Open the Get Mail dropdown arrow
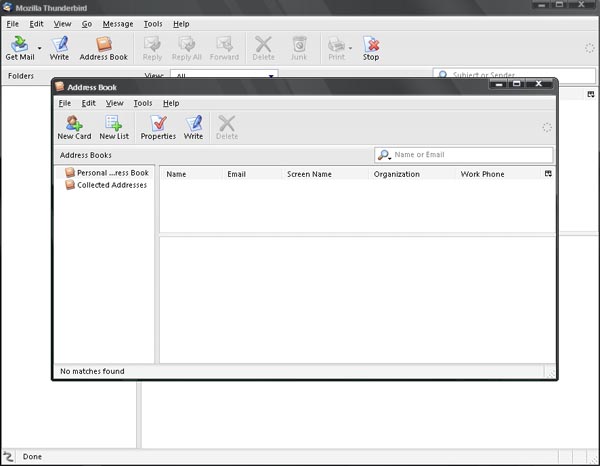This screenshot has height=466, width=600. [x=39, y=48]
